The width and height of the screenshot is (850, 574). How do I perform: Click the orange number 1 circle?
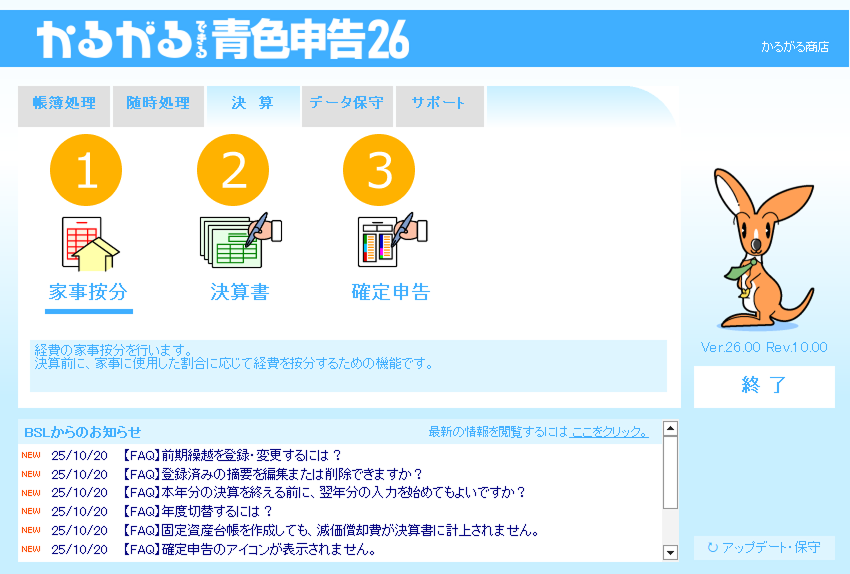[x=86, y=170]
